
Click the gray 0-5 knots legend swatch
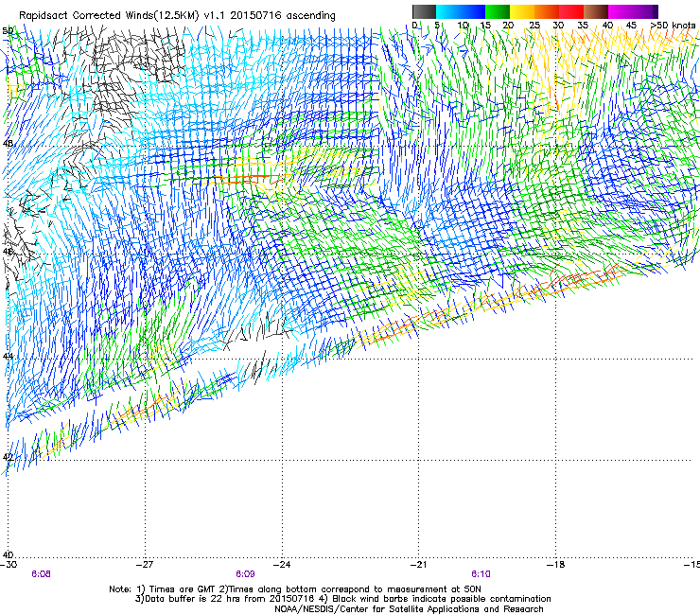(x=424, y=11)
